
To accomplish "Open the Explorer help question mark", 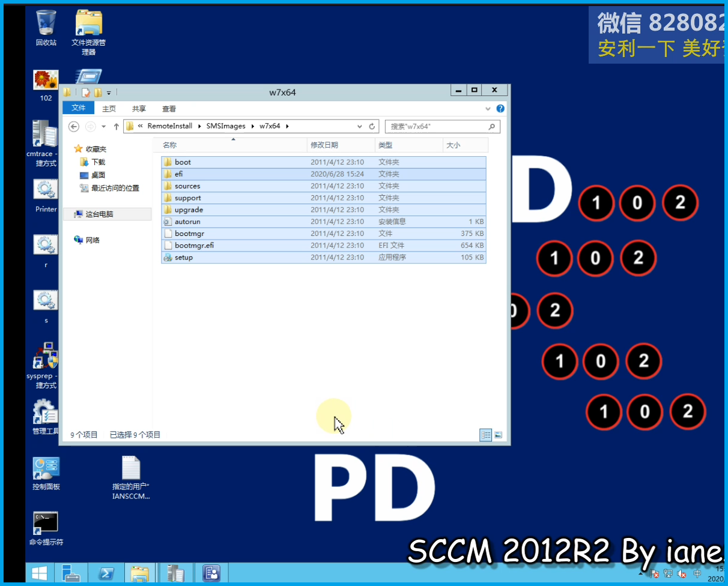I will coord(500,109).
